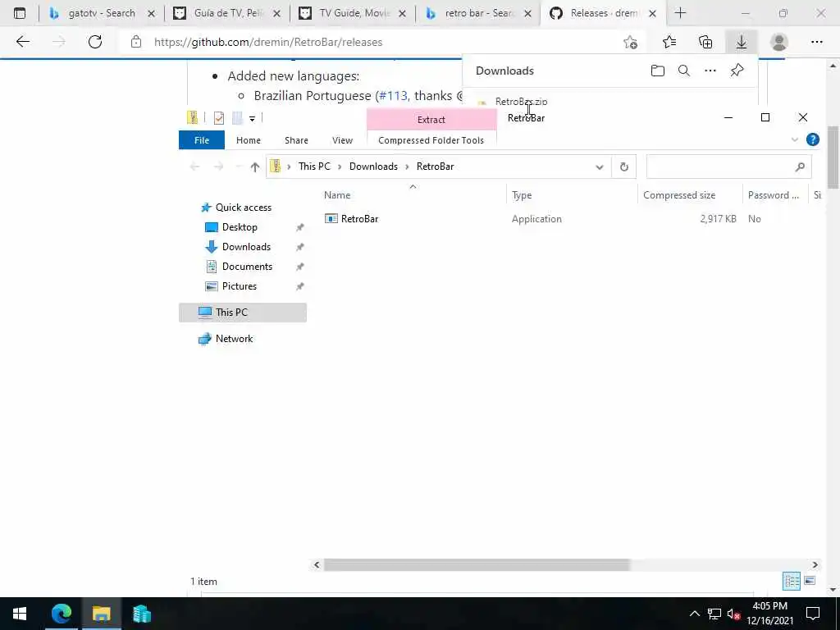Refresh the GitHub releases page
The width and height of the screenshot is (840, 630).
(x=95, y=42)
